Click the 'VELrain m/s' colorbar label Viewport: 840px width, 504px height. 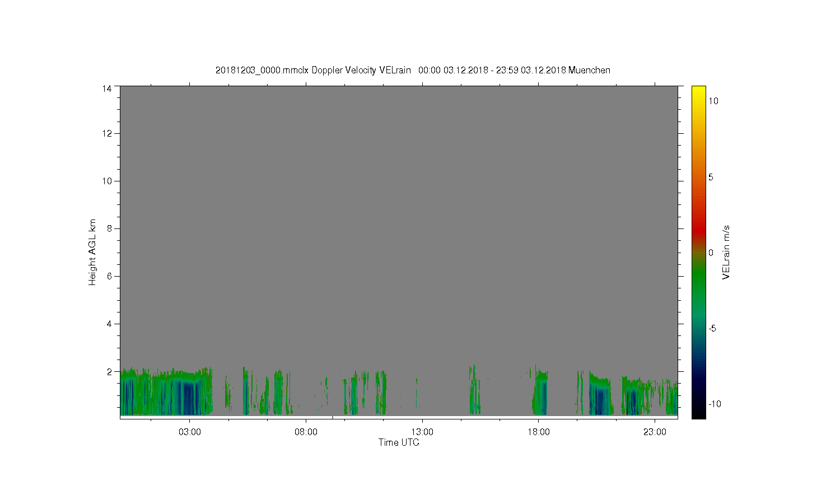pyautogui.click(x=726, y=252)
